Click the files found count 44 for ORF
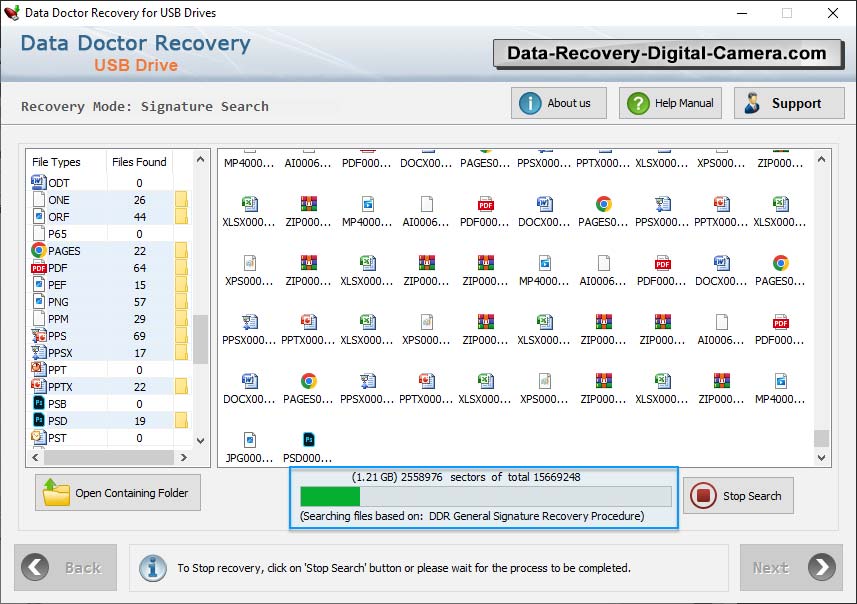This screenshot has height=604, width=857. click(140, 216)
